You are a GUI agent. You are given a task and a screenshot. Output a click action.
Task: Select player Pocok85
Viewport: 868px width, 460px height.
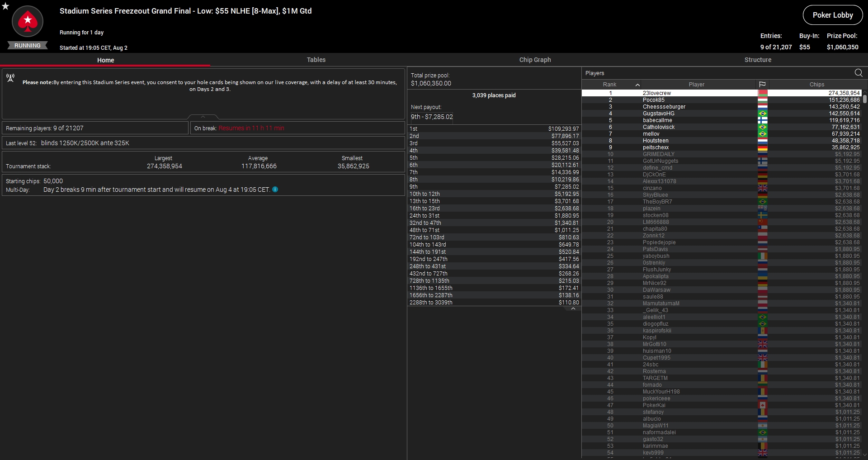pyautogui.click(x=722, y=100)
